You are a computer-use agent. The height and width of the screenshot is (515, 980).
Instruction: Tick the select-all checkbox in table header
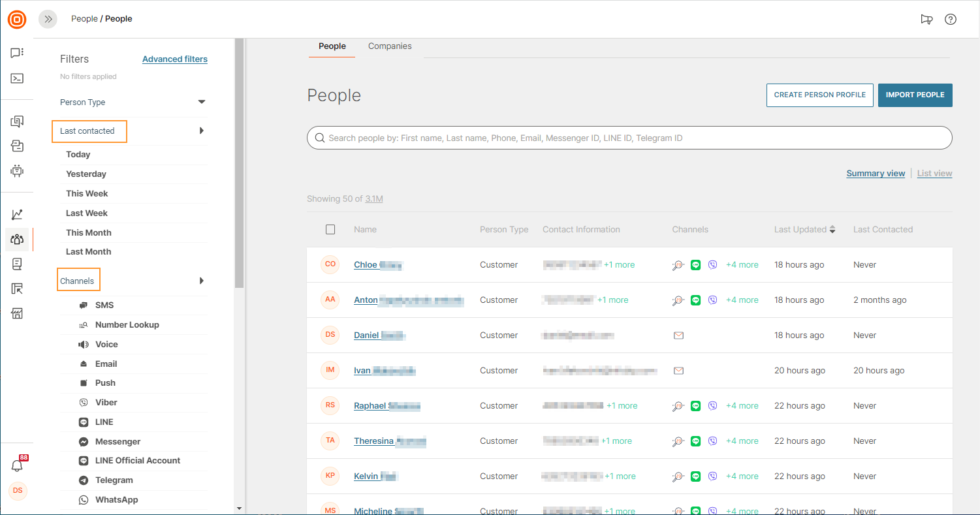pyautogui.click(x=330, y=230)
